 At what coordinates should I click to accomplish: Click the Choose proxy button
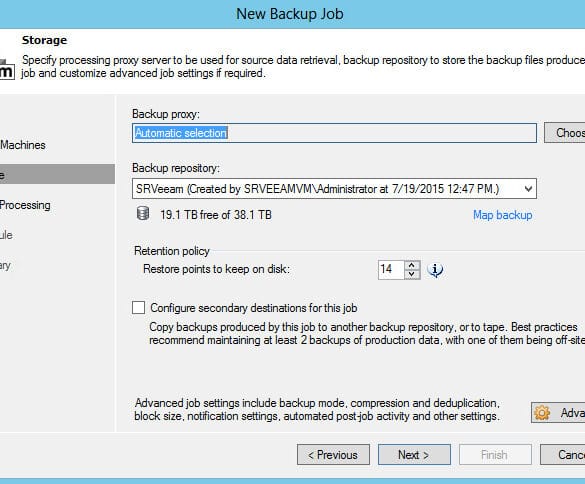click(564, 132)
